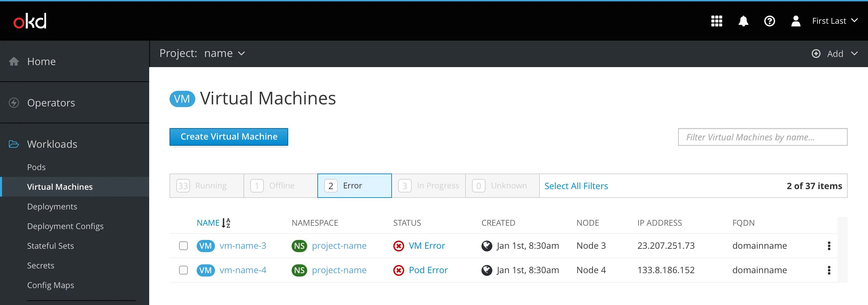This screenshot has height=305, width=868.
Task: Click the CREATED column header
Action: coord(498,223)
